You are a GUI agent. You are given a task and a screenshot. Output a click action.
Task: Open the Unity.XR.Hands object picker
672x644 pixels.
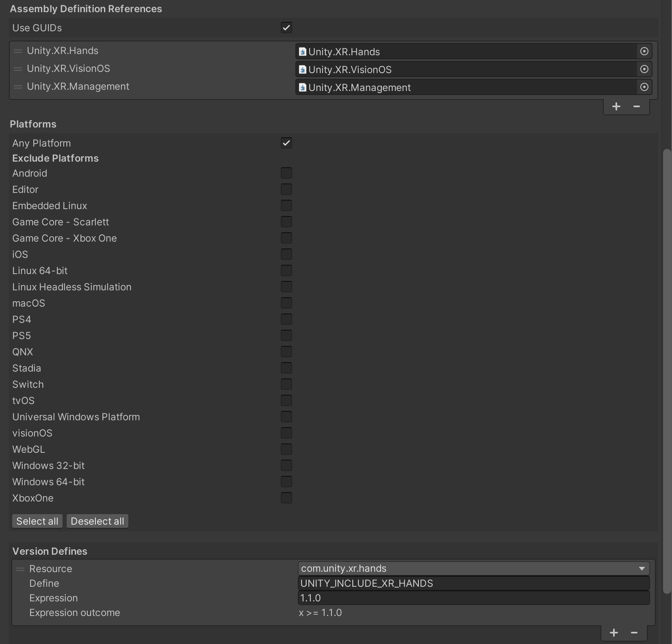pos(644,51)
